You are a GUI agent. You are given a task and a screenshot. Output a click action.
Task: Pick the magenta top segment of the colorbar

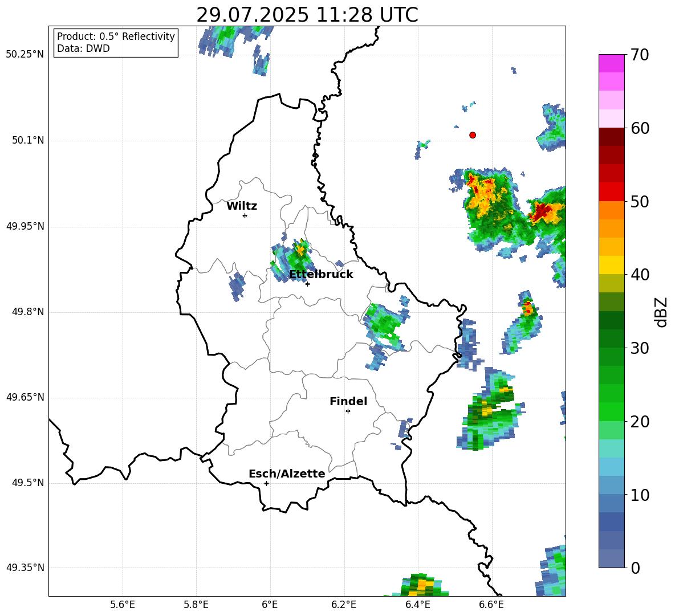click(611, 63)
